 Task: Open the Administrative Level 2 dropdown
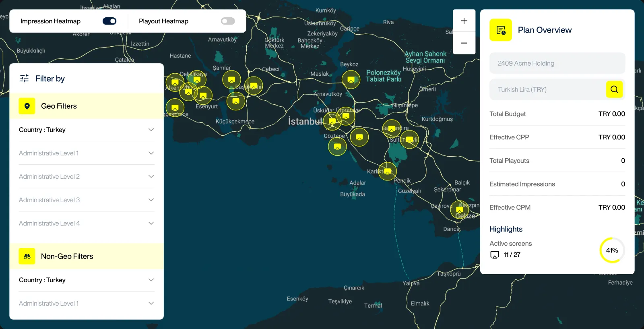tap(87, 176)
